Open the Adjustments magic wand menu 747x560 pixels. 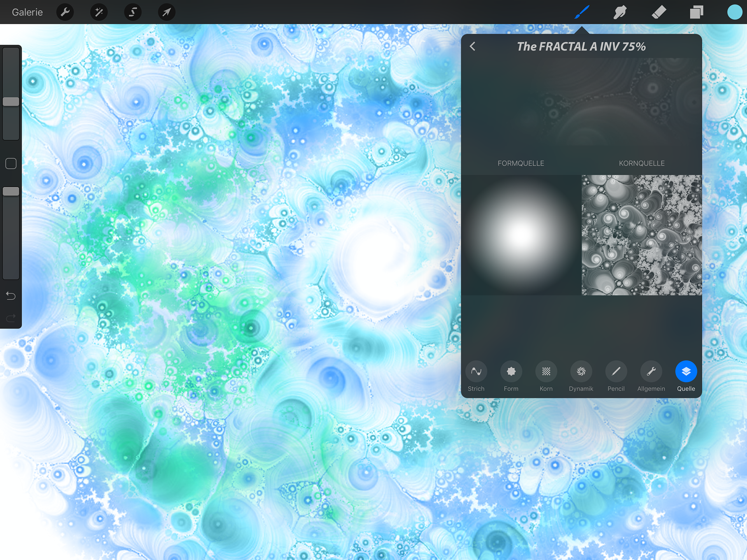(x=99, y=12)
